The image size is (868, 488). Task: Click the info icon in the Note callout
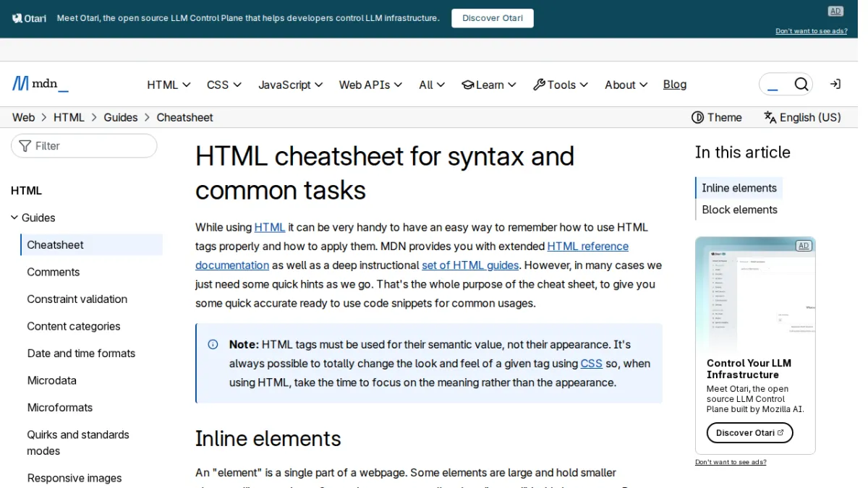coord(213,344)
